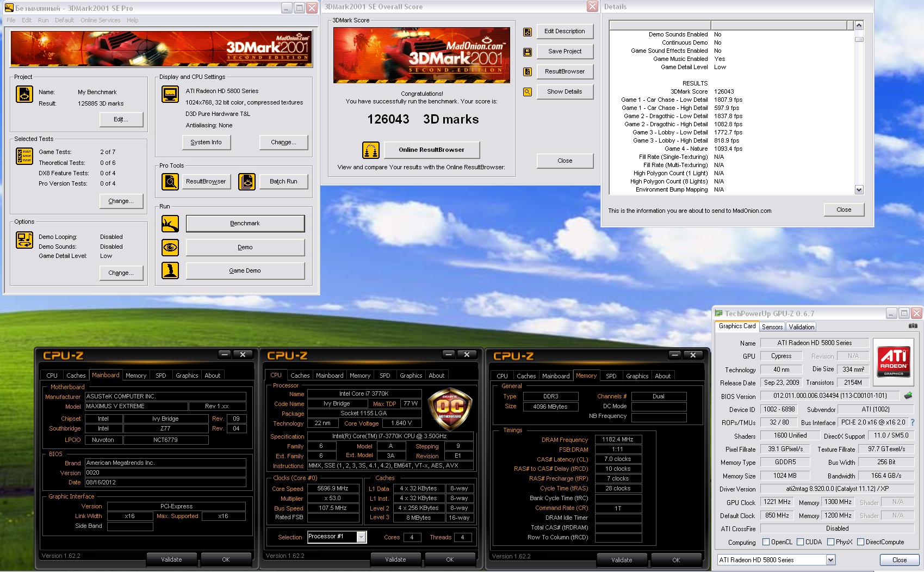Screen dimensions: 924x572
Task: Click scroll down arrow in Details list
Action: 859,190
